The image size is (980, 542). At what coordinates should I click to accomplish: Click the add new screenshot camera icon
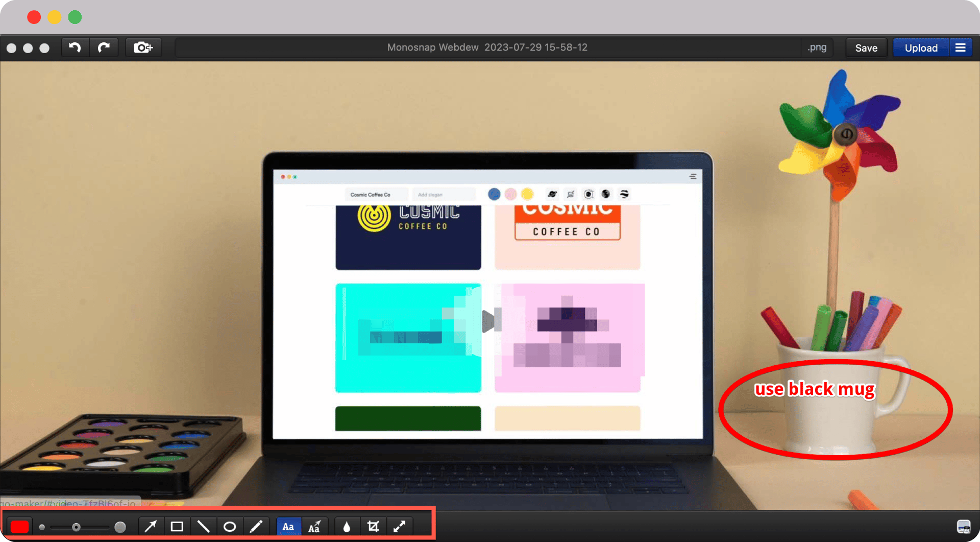(143, 48)
